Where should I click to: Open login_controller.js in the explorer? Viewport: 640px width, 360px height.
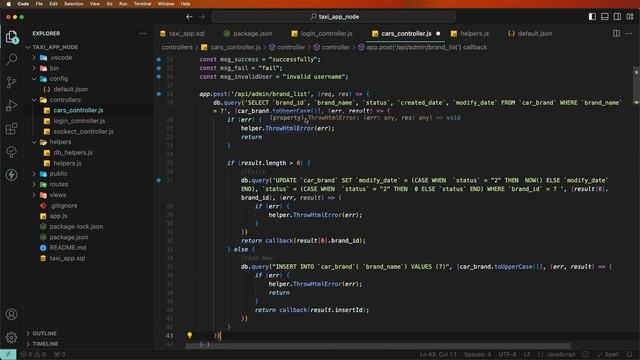(x=79, y=121)
